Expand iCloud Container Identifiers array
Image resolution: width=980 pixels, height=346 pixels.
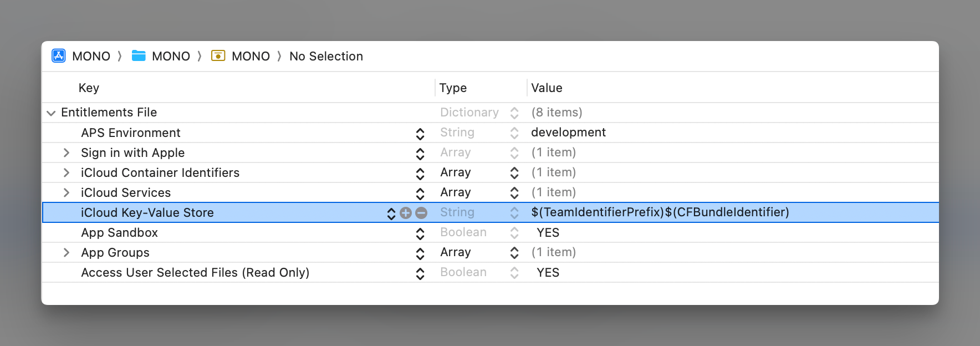click(x=67, y=173)
